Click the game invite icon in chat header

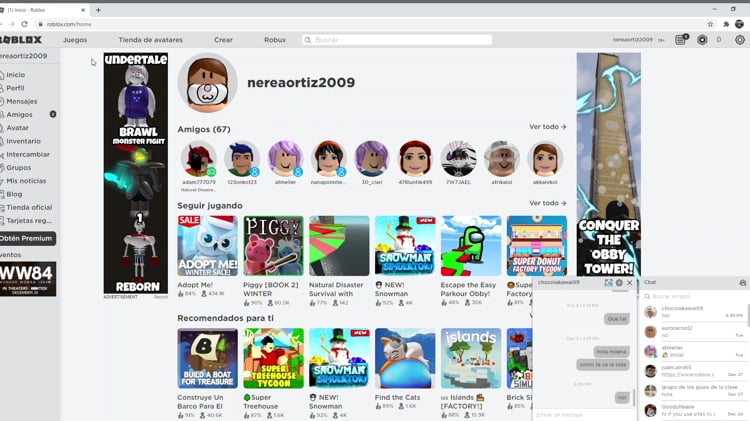[x=608, y=283]
